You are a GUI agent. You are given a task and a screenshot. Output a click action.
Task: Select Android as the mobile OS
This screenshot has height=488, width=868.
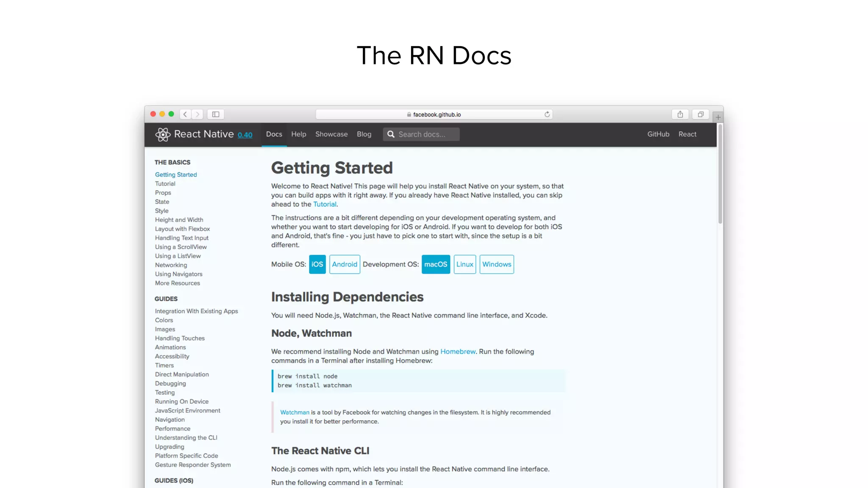coord(345,264)
